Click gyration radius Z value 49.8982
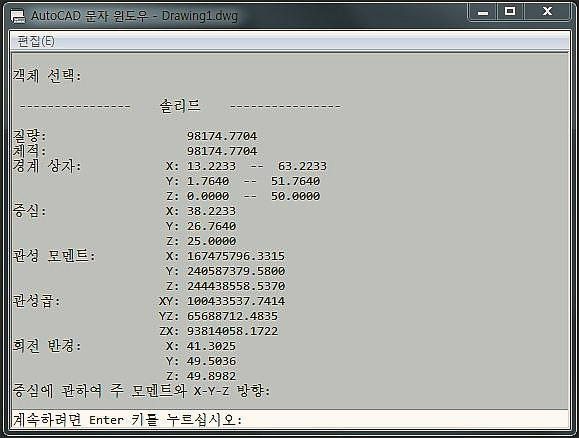The width and height of the screenshot is (579, 438). point(211,376)
